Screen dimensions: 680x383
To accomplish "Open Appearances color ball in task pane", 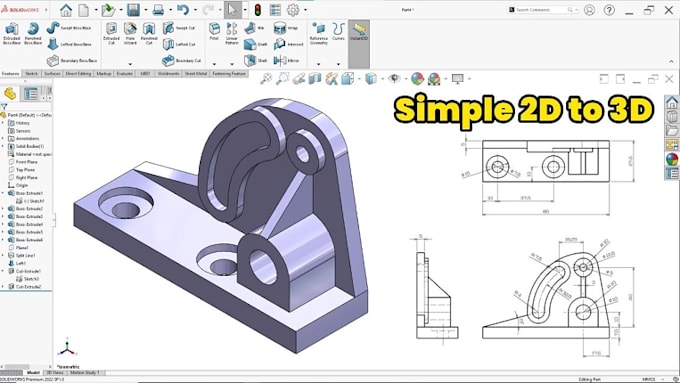I will pos(672,159).
